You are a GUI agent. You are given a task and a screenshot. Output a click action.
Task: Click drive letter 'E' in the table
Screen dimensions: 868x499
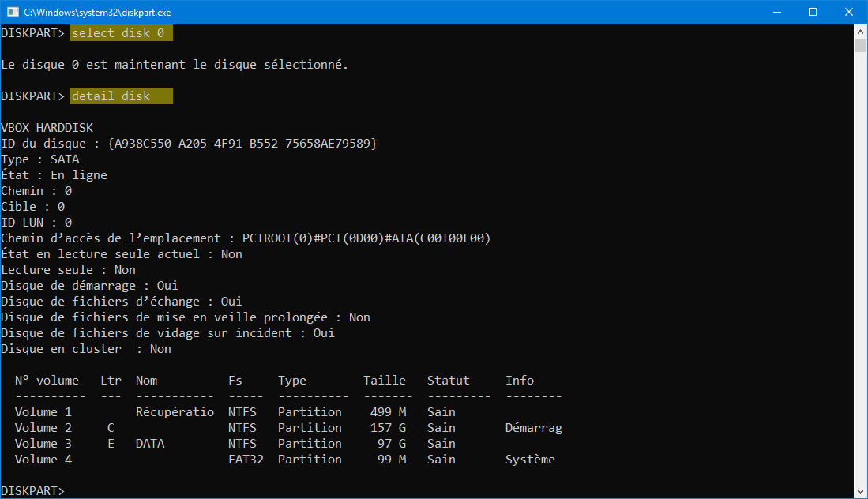click(x=111, y=444)
